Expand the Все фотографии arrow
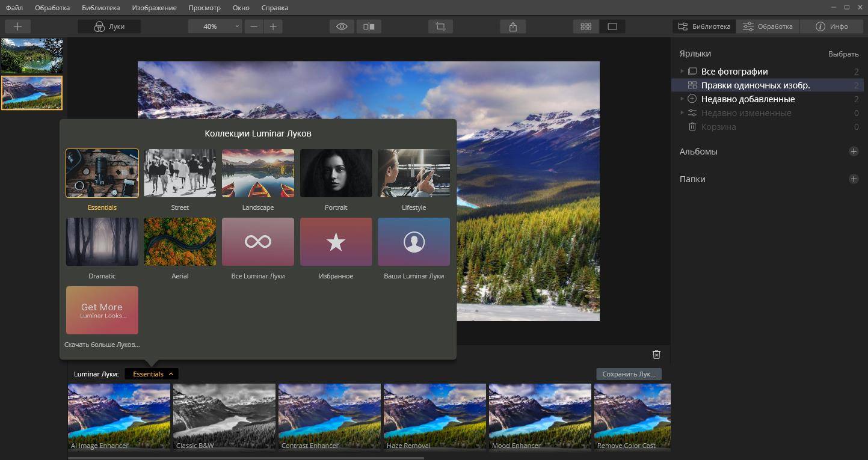 (x=682, y=72)
